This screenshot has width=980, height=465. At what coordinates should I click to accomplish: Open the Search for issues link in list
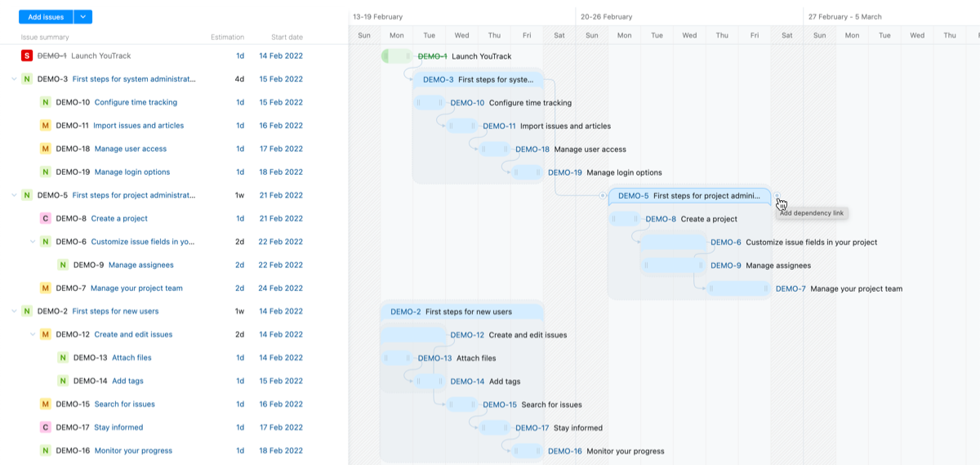point(124,405)
